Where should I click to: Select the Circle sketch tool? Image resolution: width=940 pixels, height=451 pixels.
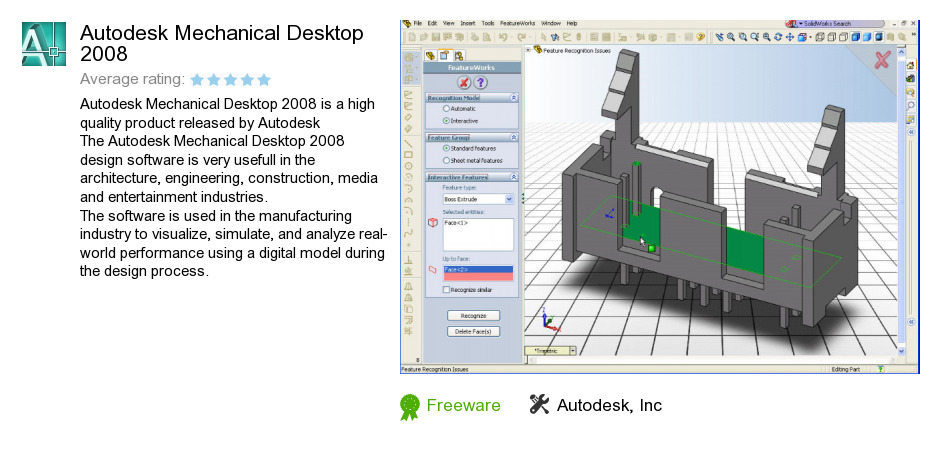(x=408, y=166)
